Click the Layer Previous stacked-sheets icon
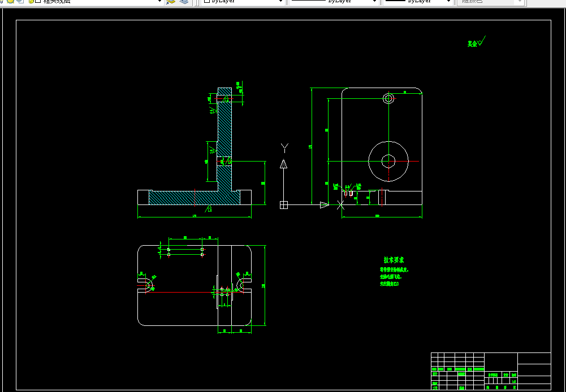 (184, 2)
